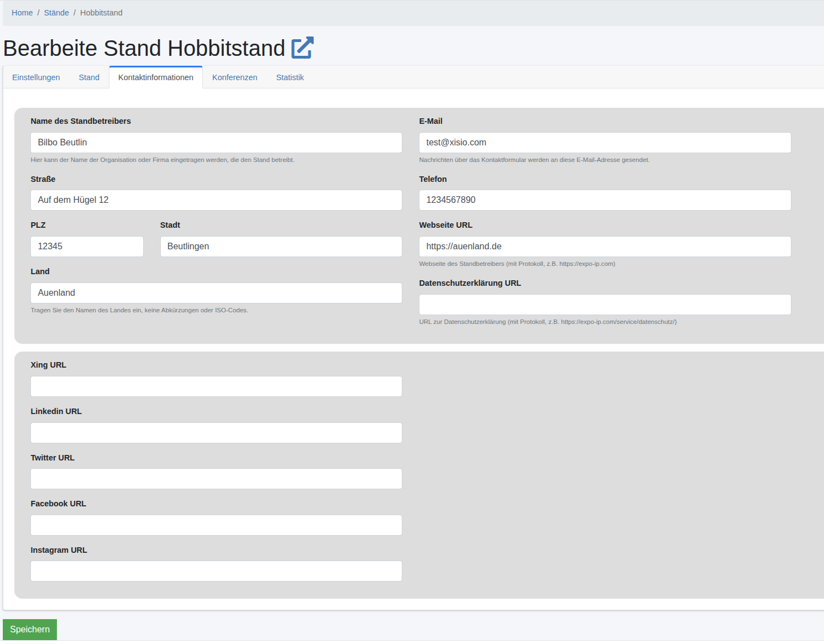Image resolution: width=824 pixels, height=644 pixels.
Task: Click the empty Datenschutzerklärung URL field
Action: click(x=605, y=305)
